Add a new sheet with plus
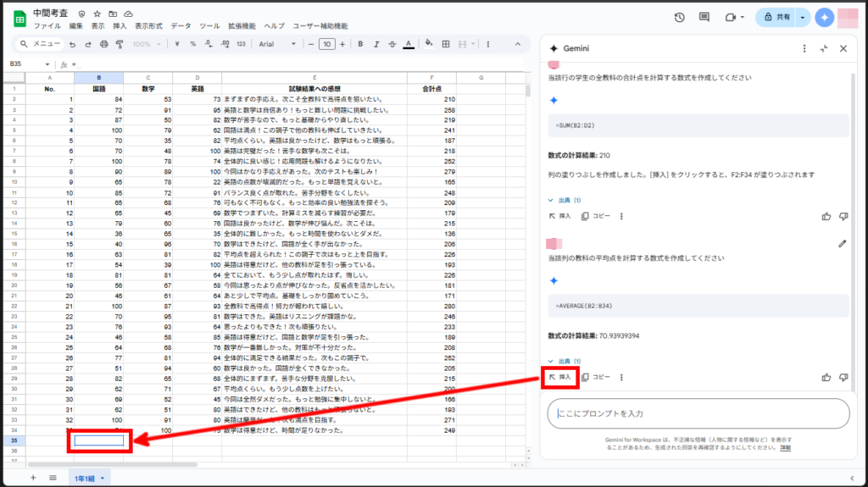This screenshot has width=868, height=487. pos(33,478)
